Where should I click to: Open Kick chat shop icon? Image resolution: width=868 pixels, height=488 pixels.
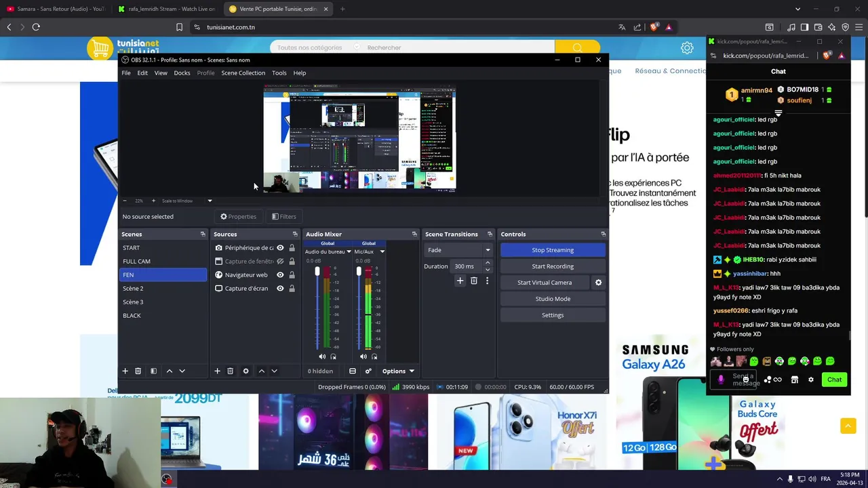tap(795, 380)
